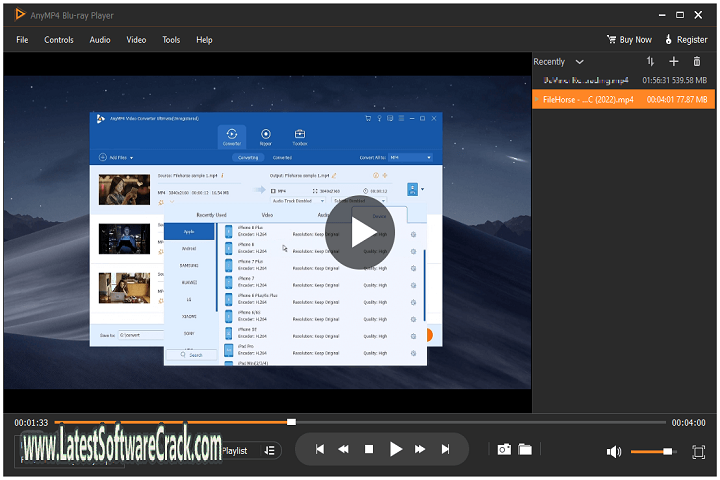
Task: Fast forward the video
Action: (x=421, y=450)
